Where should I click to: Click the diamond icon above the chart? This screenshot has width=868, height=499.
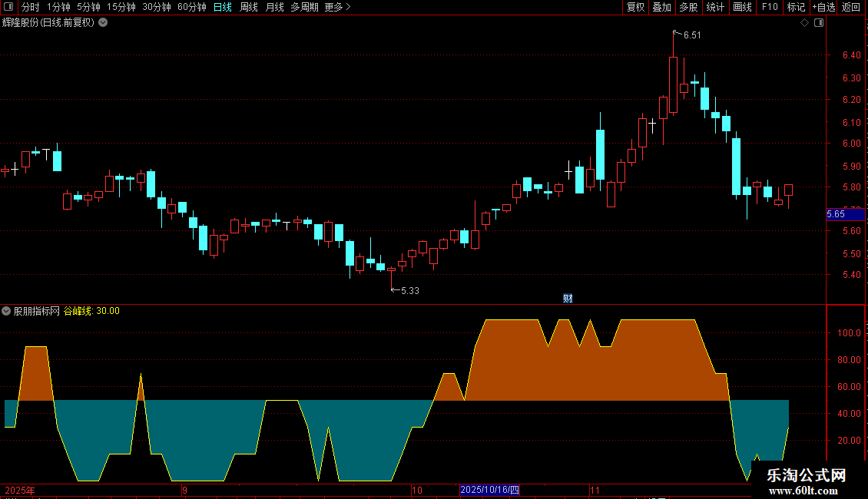click(x=805, y=23)
